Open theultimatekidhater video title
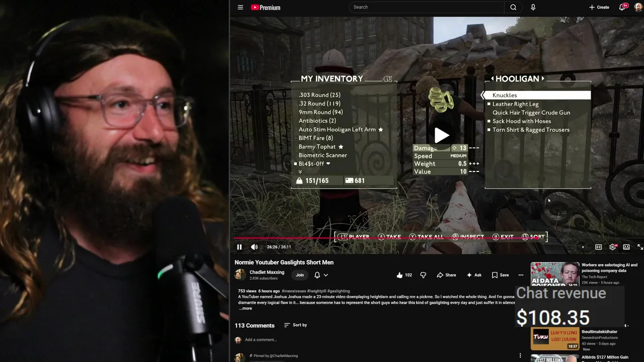Image resolution: width=644 pixels, height=362 pixels. click(599, 332)
